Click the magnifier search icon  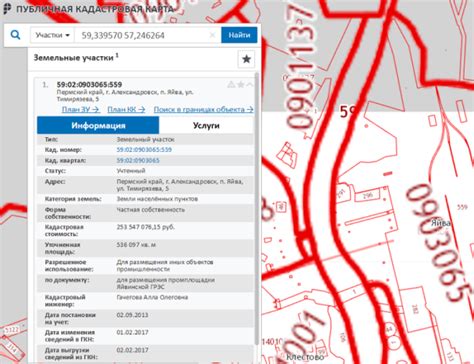point(15,35)
